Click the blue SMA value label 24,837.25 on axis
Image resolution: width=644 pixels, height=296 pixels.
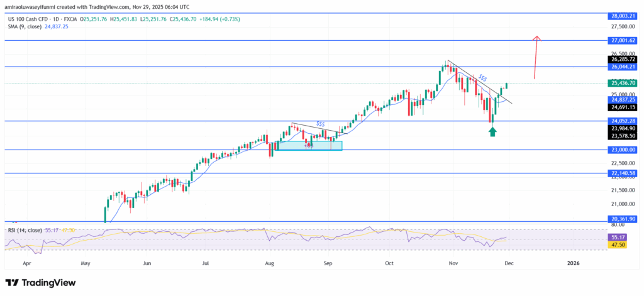tap(621, 99)
